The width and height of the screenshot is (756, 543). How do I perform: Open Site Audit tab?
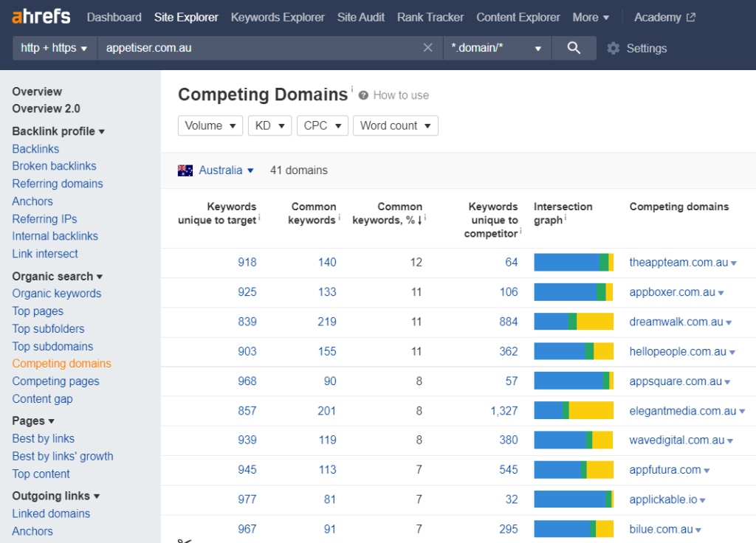[x=360, y=18]
